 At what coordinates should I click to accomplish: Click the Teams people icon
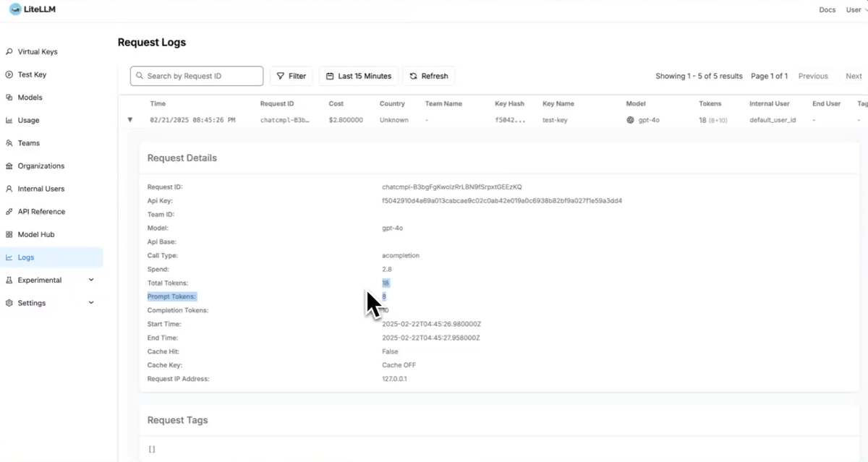pos(9,143)
